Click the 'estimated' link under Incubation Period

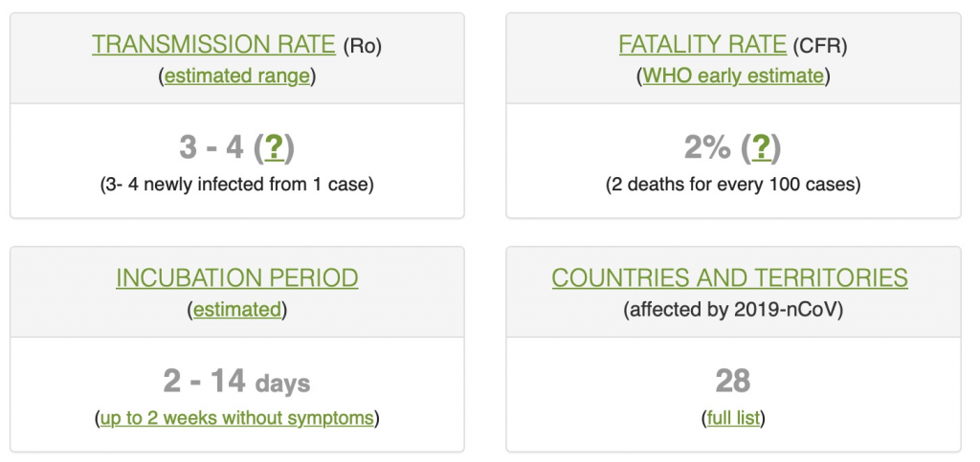click(237, 310)
